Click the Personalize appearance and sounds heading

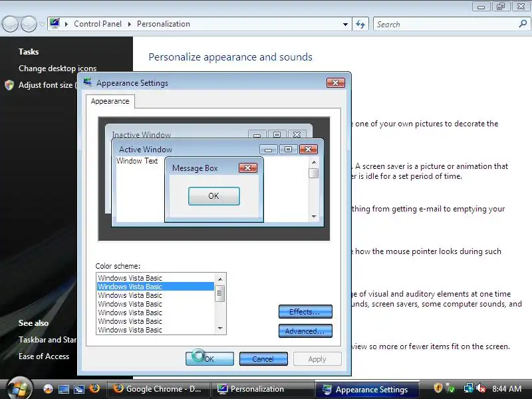pyautogui.click(x=230, y=57)
